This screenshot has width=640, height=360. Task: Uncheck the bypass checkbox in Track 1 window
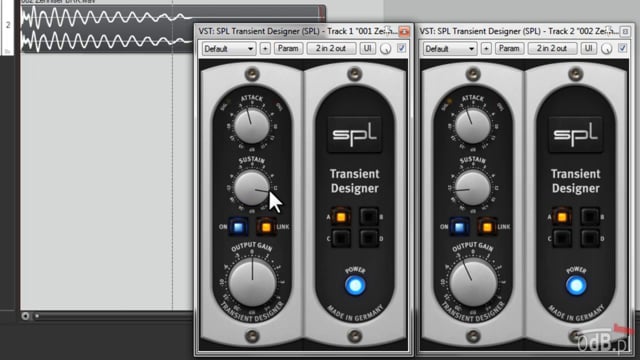(401, 48)
